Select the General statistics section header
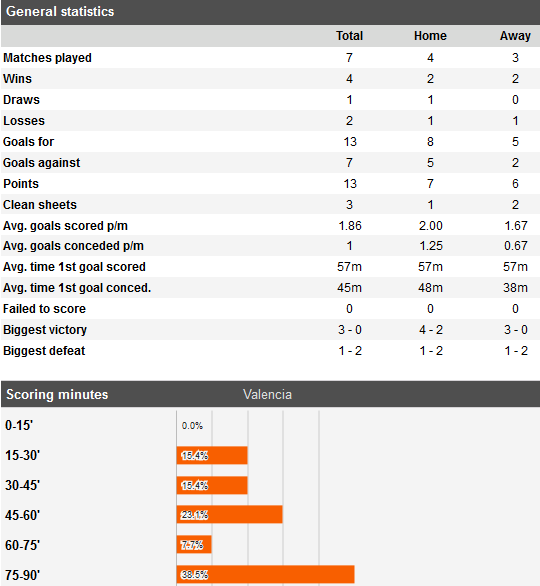Image resolution: width=540 pixels, height=586 pixels. click(60, 12)
